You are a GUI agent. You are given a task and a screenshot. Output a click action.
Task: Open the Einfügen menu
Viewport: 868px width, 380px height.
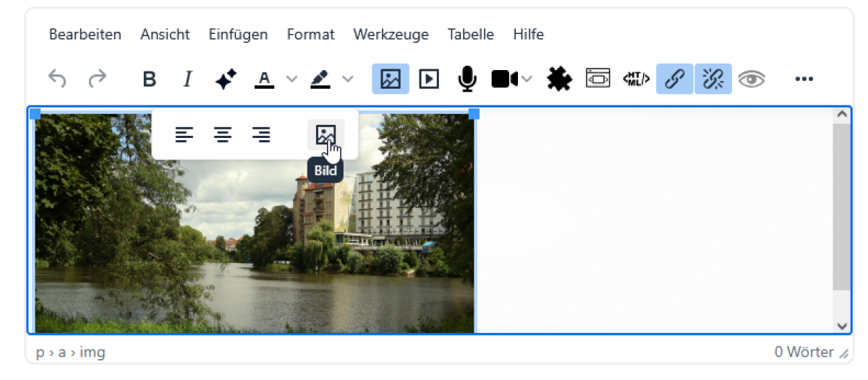pos(238,34)
